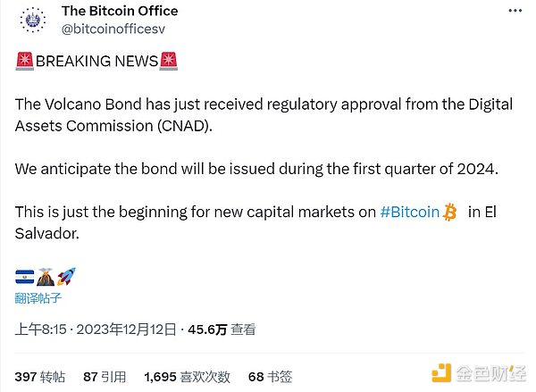Click 翻译帖子 to translate the post
This screenshot has height=392, width=536.
click(x=38, y=298)
